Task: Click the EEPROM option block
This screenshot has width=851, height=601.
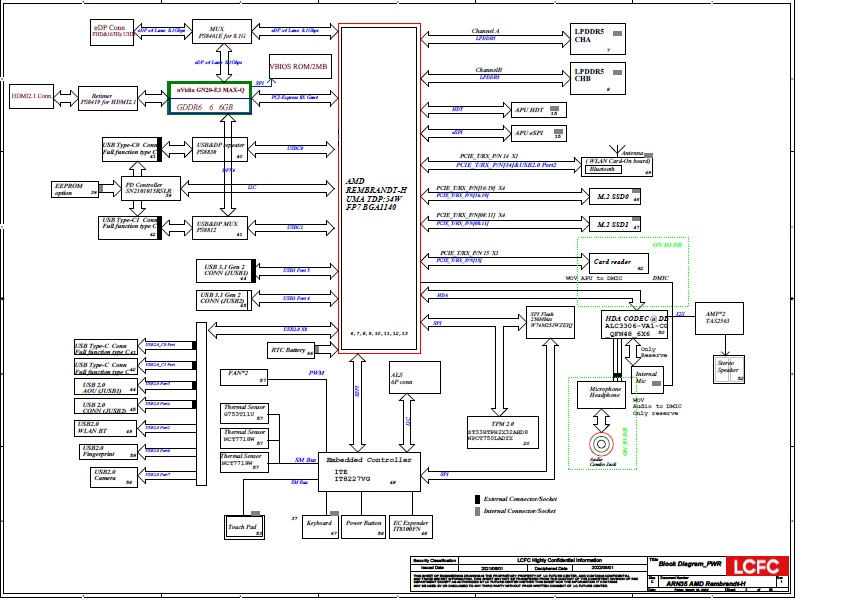Action: point(75,189)
